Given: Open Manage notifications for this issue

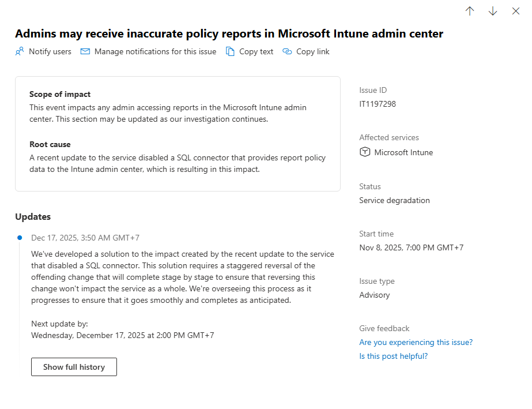Looking at the screenshot, I should (155, 51).
